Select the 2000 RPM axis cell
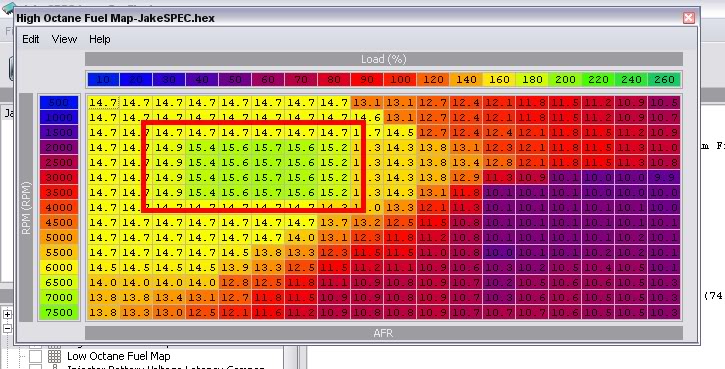 pyautogui.click(x=59, y=148)
